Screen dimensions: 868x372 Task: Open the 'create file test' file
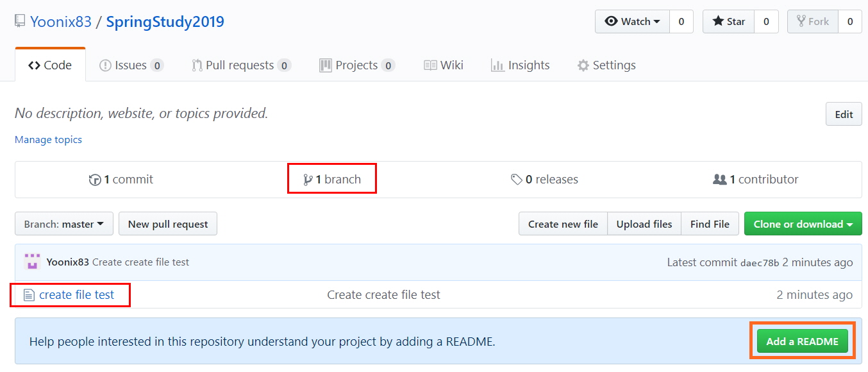[77, 295]
